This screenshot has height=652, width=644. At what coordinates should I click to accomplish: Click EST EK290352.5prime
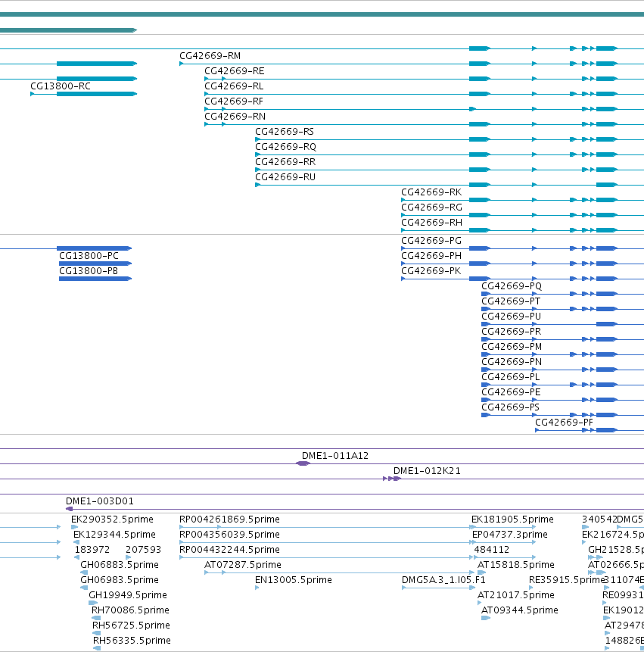point(112,519)
